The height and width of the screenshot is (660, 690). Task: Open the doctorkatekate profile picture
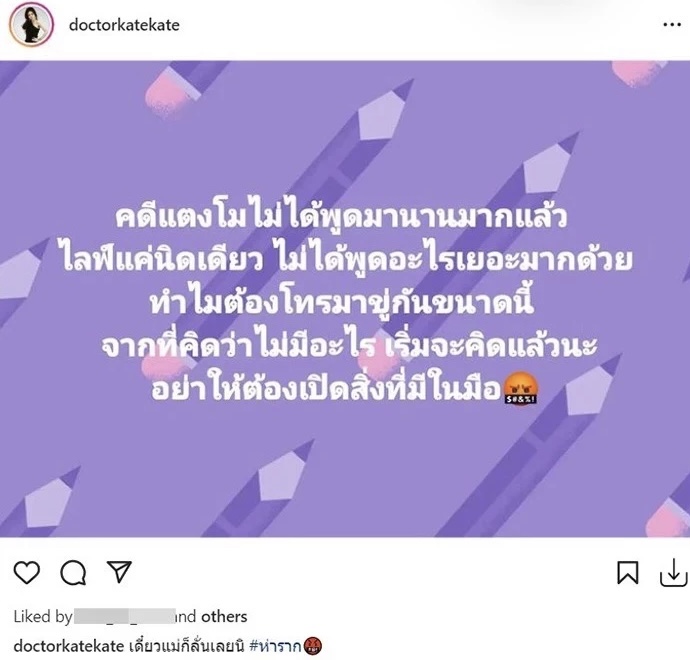click(x=32, y=25)
